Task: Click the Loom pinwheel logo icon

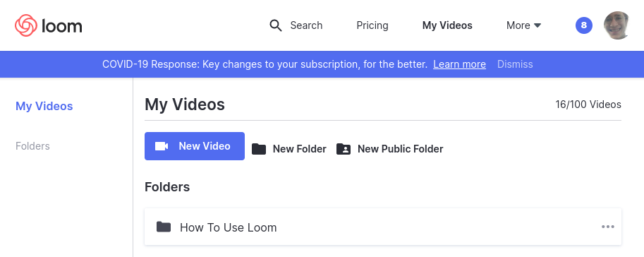Action: click(26, 25)
